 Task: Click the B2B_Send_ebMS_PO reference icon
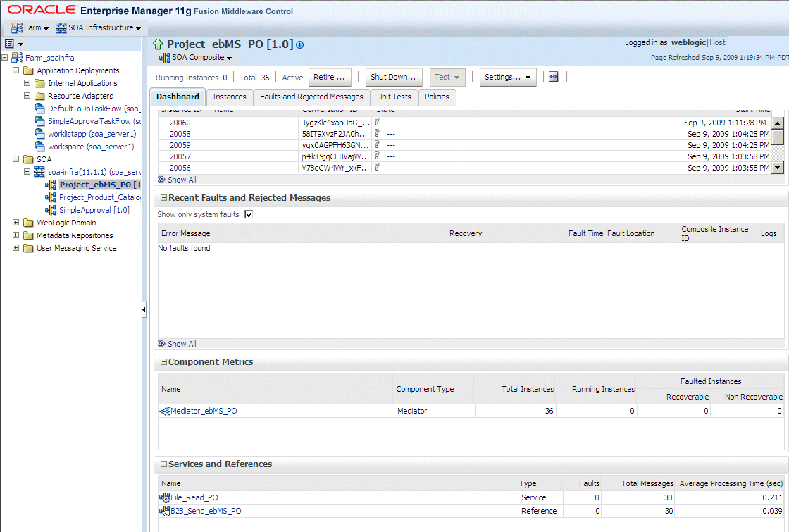point(163,510)
